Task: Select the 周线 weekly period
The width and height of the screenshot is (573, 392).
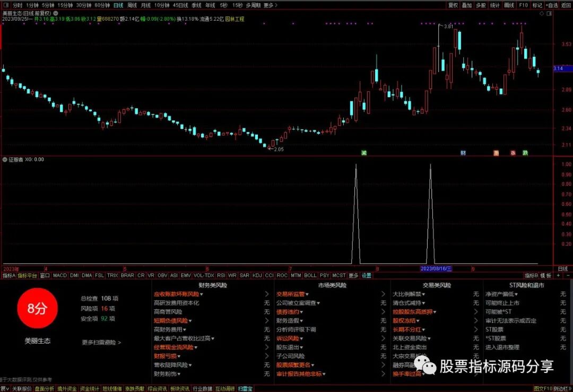Action: 132,5
